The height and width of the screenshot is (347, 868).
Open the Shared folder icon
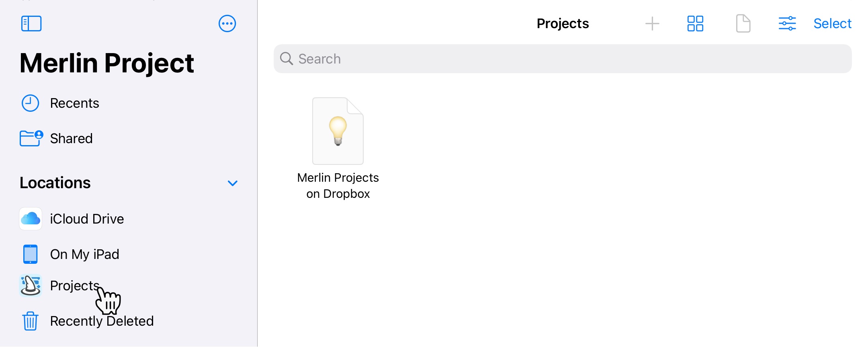pos(30,138)
